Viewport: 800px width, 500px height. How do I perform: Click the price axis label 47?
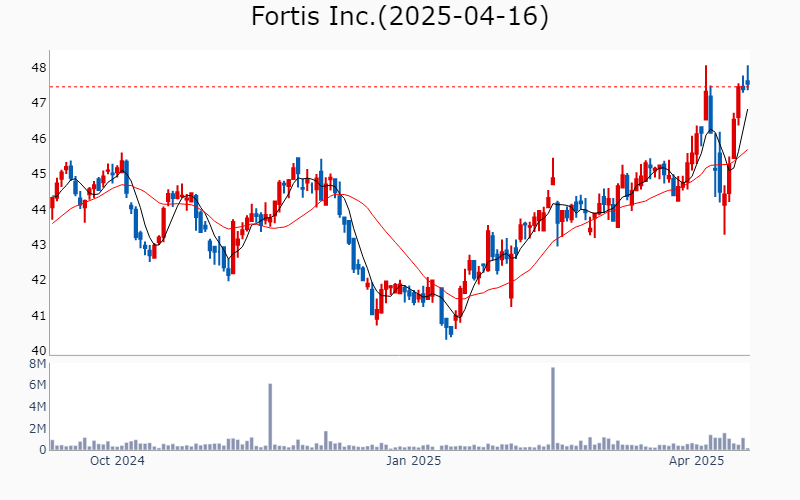[x=39, y=103]
